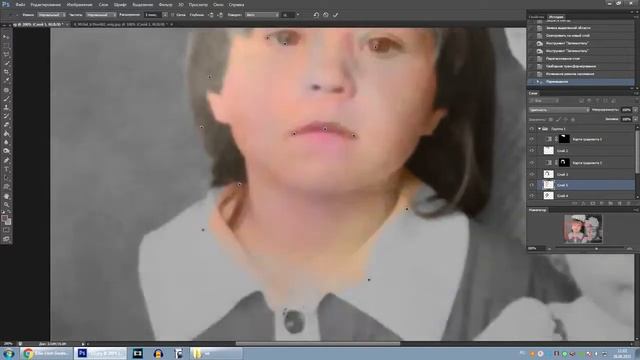Open the Редактирование menu
Viewport: 640px width, 360px height.
point(46,4)
